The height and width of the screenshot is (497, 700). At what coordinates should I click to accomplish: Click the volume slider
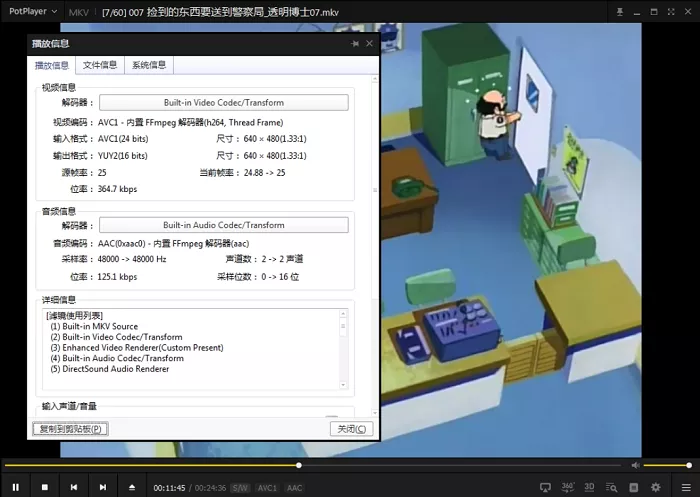[x=667, y=465]
